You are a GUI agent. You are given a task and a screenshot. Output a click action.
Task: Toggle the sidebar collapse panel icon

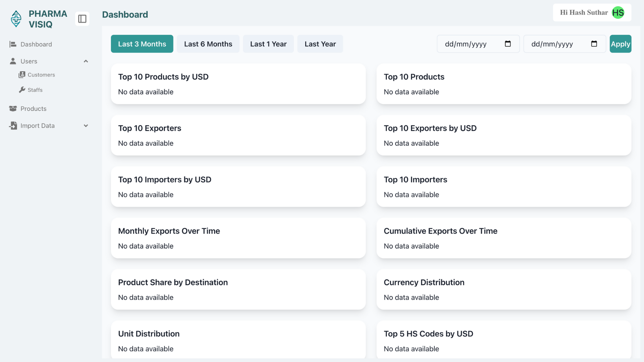click(x=82, y=19)
